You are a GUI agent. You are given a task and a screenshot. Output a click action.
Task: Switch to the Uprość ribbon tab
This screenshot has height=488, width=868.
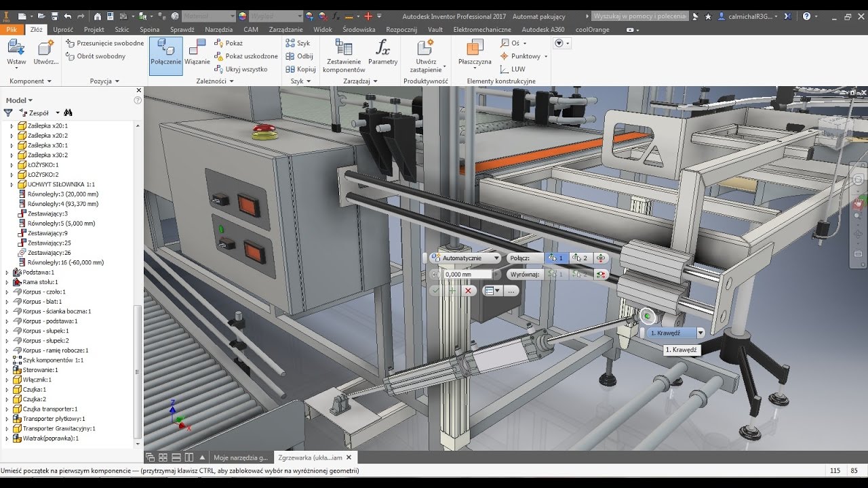click(x=63, y=29)
